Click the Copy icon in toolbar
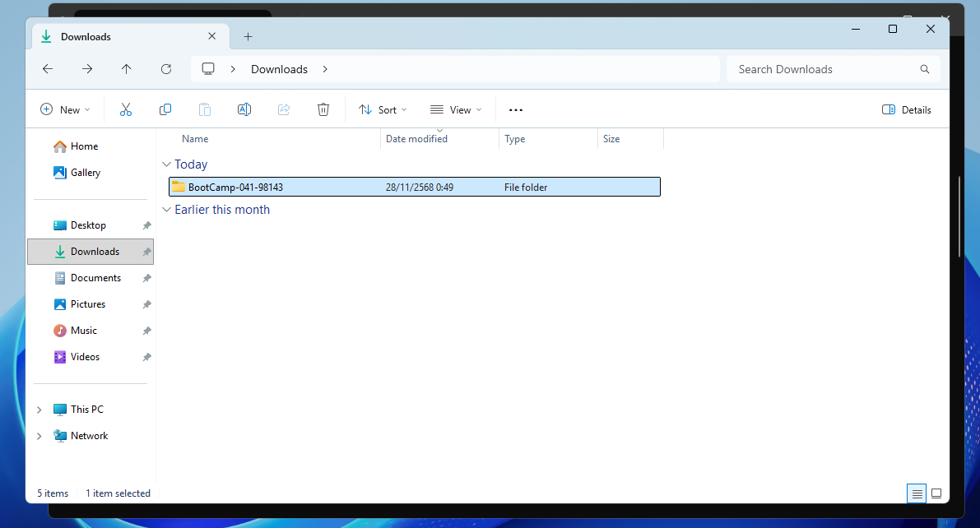This screenshot has width=980, height=528. pos(165,109)
